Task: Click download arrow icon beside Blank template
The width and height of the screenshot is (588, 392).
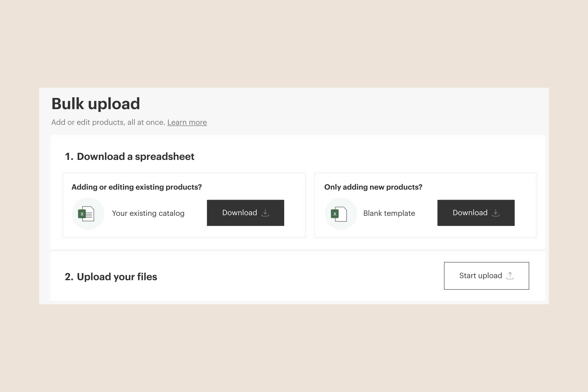Action: coord(495,213)
